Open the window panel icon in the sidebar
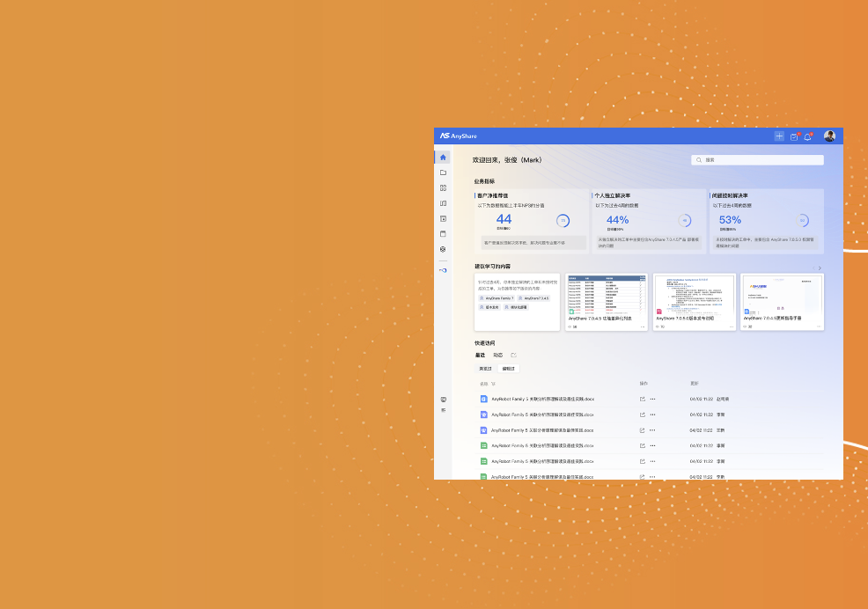This screenshot has width=868, height=609. [x=443, y=233]
